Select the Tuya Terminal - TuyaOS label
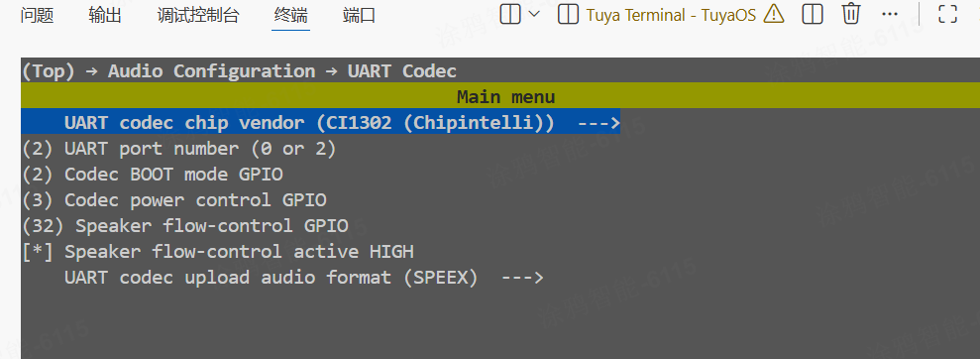Screen dimensions: 980x359 tap(671, 15)
